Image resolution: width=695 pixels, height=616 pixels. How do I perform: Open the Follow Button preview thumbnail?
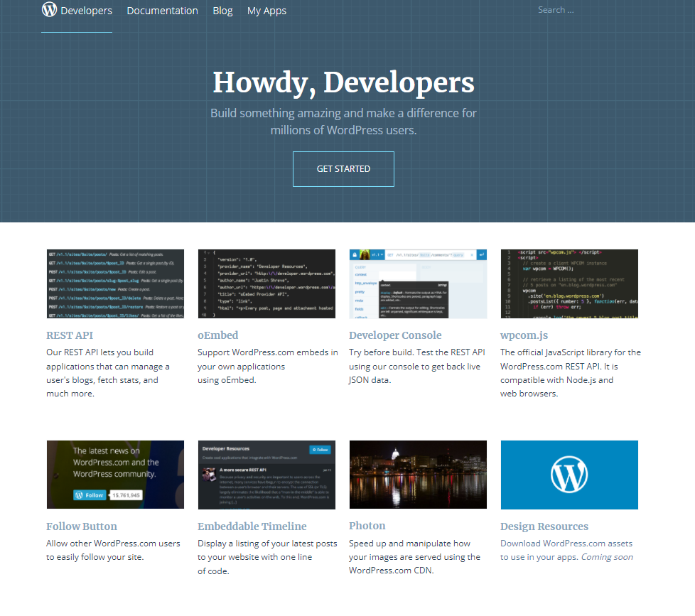click(x=115, y=475)
